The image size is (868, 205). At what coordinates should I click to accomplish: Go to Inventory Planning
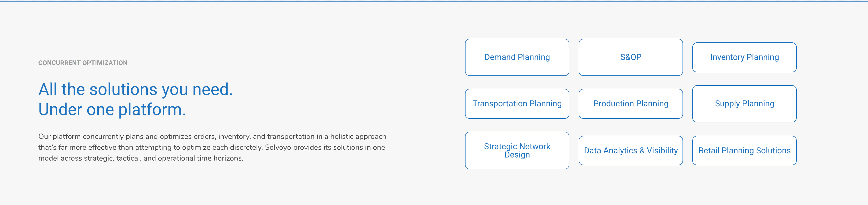click(744, 57)
